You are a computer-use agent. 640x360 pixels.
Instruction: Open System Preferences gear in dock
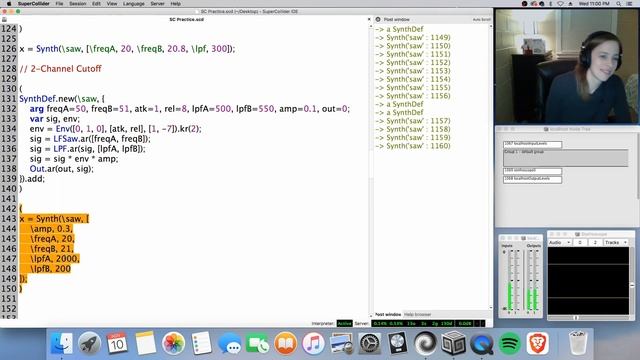click(369, 343)
